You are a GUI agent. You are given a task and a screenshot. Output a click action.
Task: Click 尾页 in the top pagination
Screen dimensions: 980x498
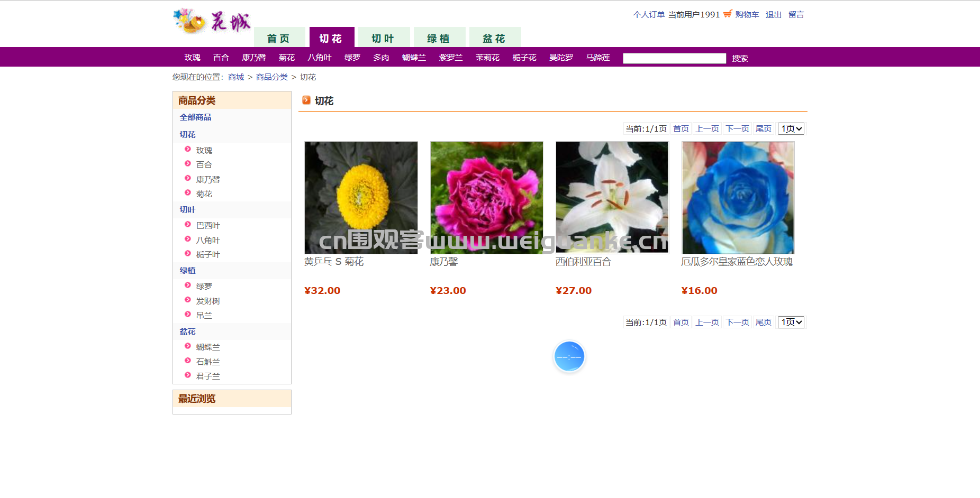click(x=764, y=128)
